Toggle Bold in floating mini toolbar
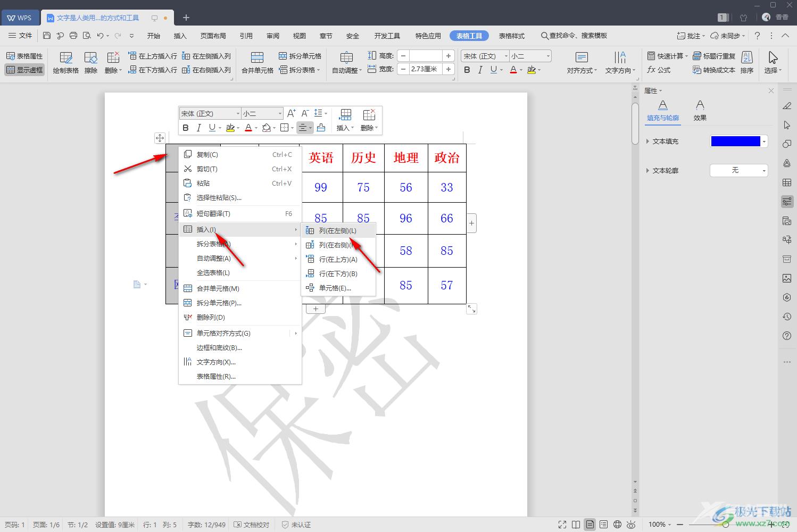 click(x=186, y=128)
